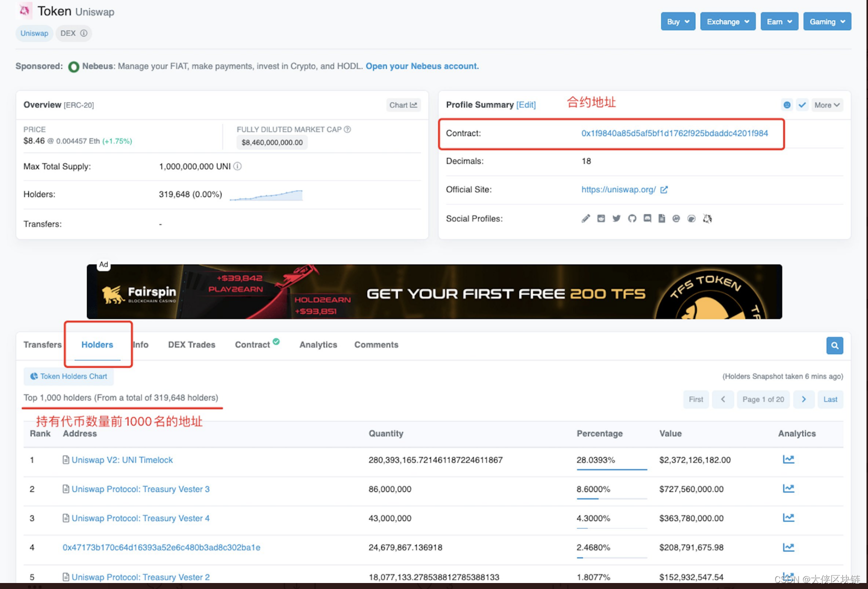The width and height of the screenshot is (868, 589).
Task: Expand the Gaming dropdown
Action: click(x=826, y=21)
